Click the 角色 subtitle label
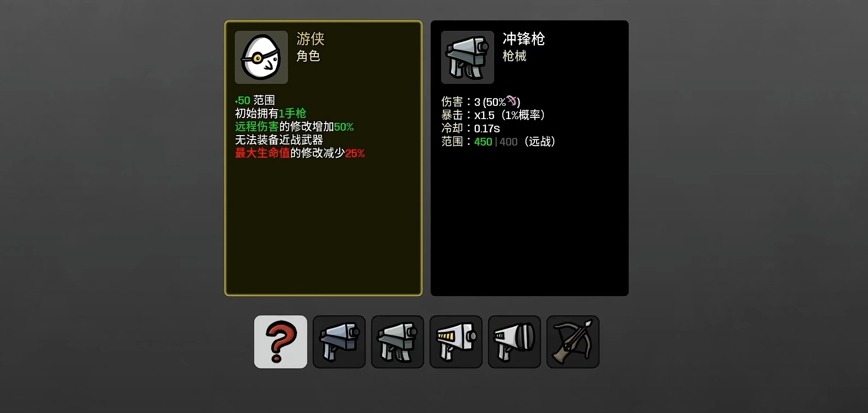Image resolution: width=868 pixels, height=413 pixels. 308,56
